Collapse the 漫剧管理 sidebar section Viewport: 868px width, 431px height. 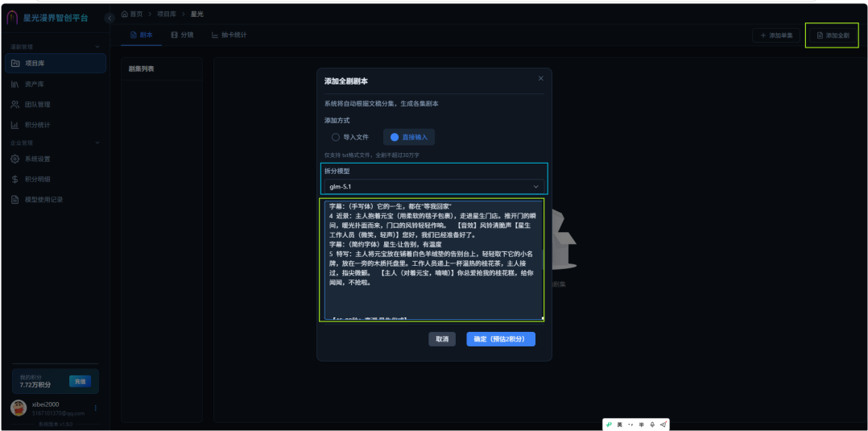(x=97, y=47)
